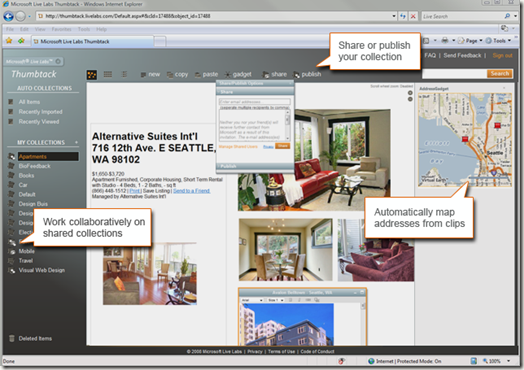Open the Edit menu

tap(24, 29)
